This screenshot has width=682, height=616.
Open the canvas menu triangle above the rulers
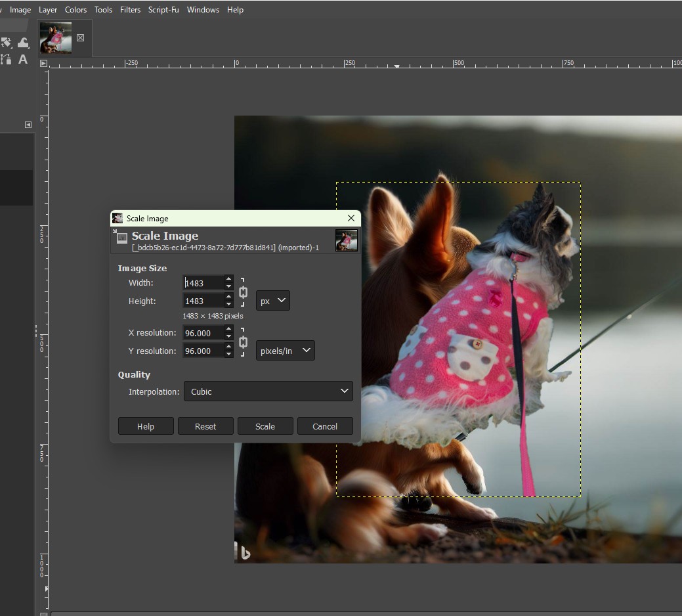click(43, 63)
